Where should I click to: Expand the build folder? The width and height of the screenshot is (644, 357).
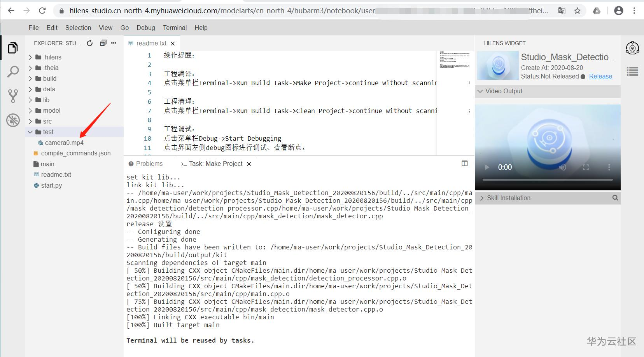tap(30, 78)
